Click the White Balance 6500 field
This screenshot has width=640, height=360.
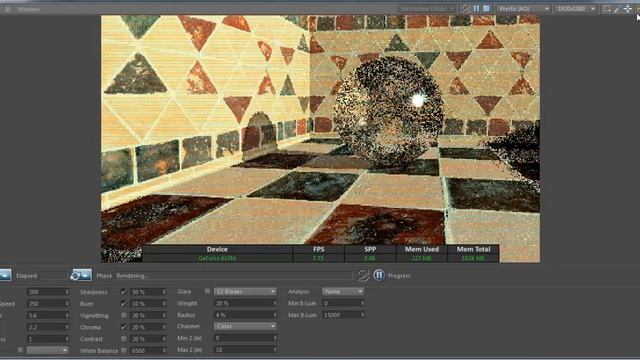(148, 351)
